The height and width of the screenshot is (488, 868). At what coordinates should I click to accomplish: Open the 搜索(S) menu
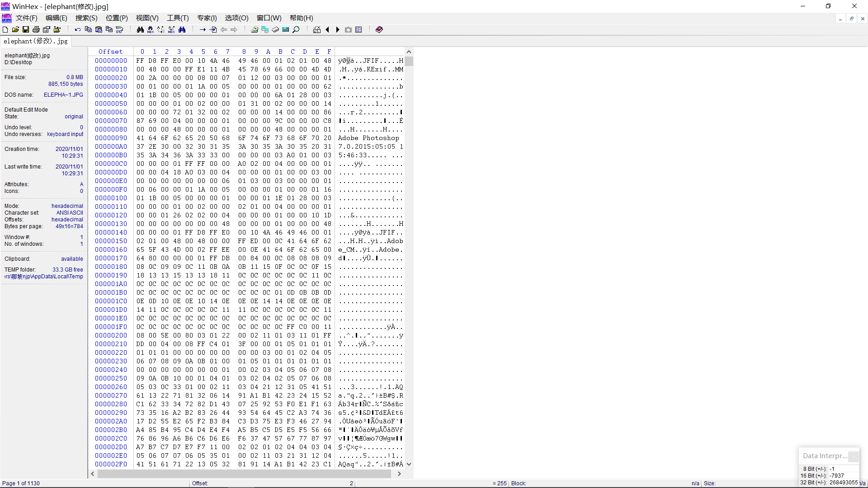86,18
